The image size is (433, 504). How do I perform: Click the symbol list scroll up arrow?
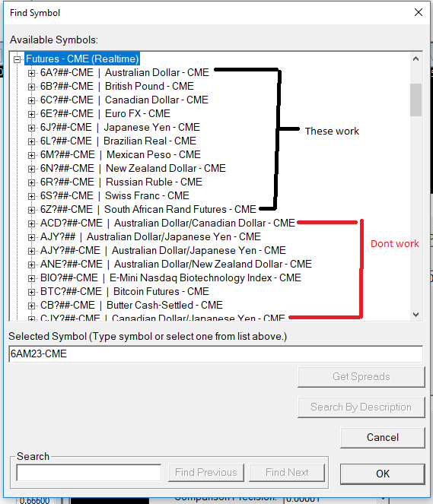point(415,59)
